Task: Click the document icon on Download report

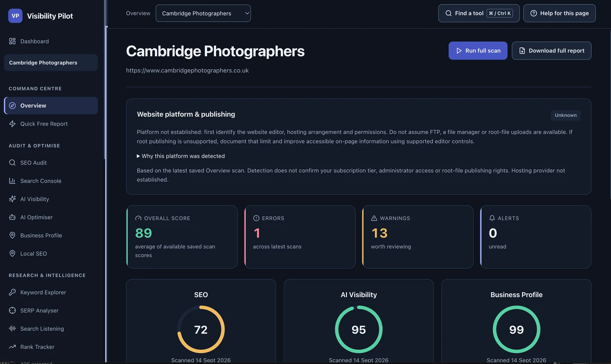Action: tap(522, 51)
